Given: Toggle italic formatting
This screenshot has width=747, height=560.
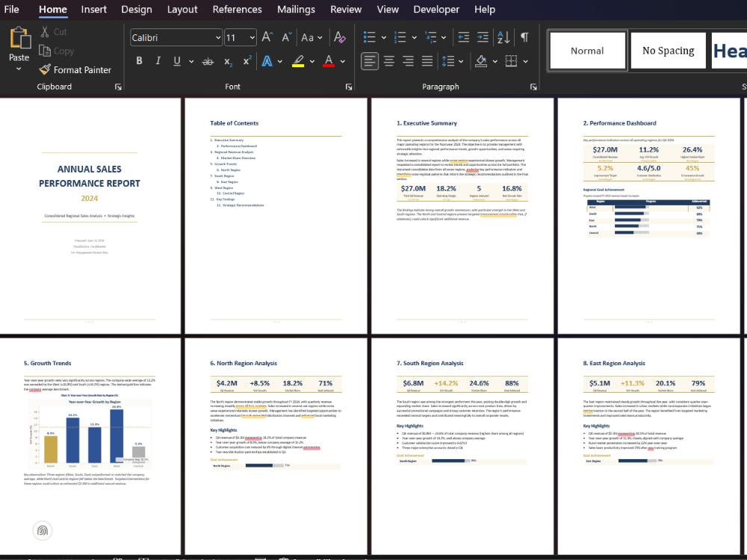Looking at the screenshot, I should coord(158,61).
